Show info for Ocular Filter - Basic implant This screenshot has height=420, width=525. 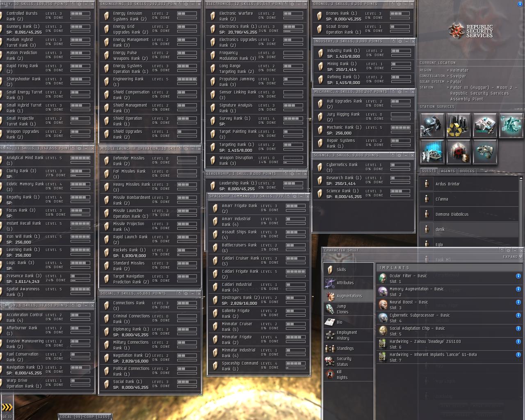coord(518,276)
